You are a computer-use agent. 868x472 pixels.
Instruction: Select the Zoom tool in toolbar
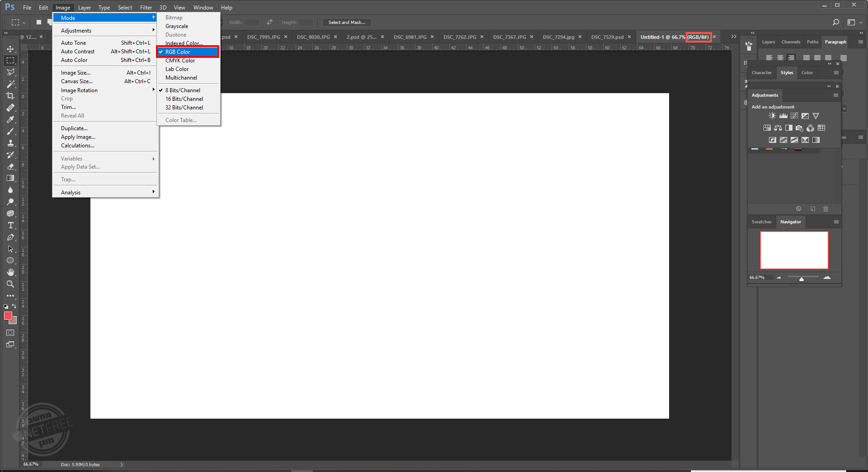tap(10, 284)
